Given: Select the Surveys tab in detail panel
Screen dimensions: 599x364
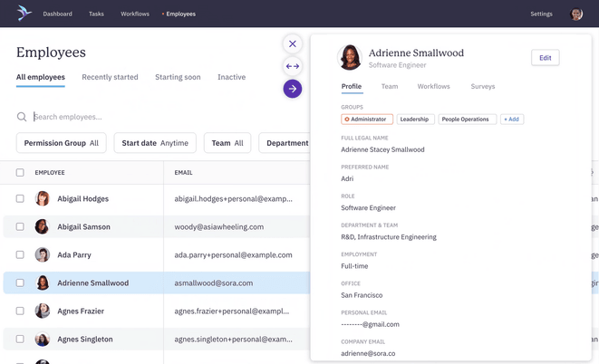Looking at the screenshot, I should [x=483, y=86].
